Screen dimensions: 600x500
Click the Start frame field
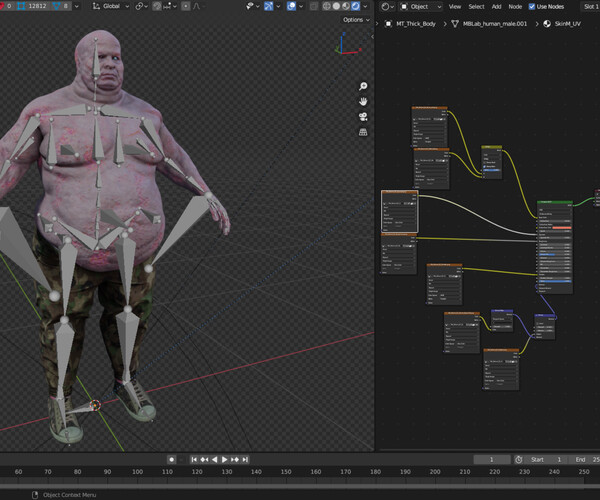(x=545, y=459)
